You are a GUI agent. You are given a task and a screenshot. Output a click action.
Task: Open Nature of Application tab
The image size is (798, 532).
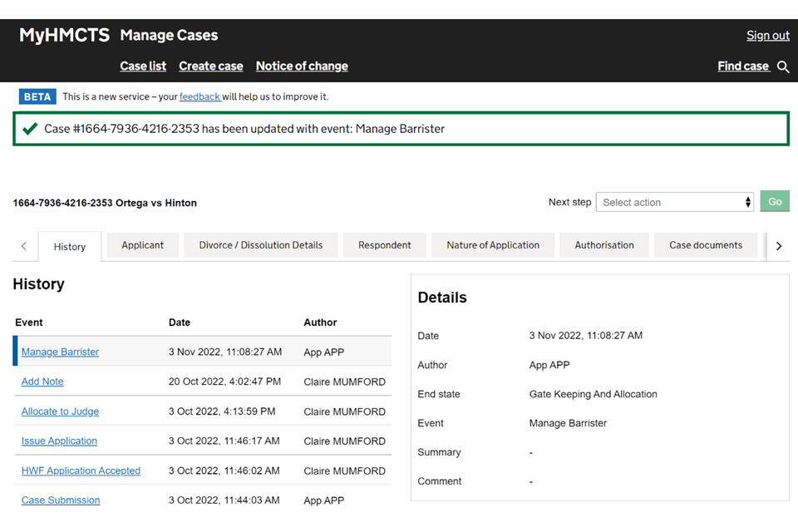point(493,245)
